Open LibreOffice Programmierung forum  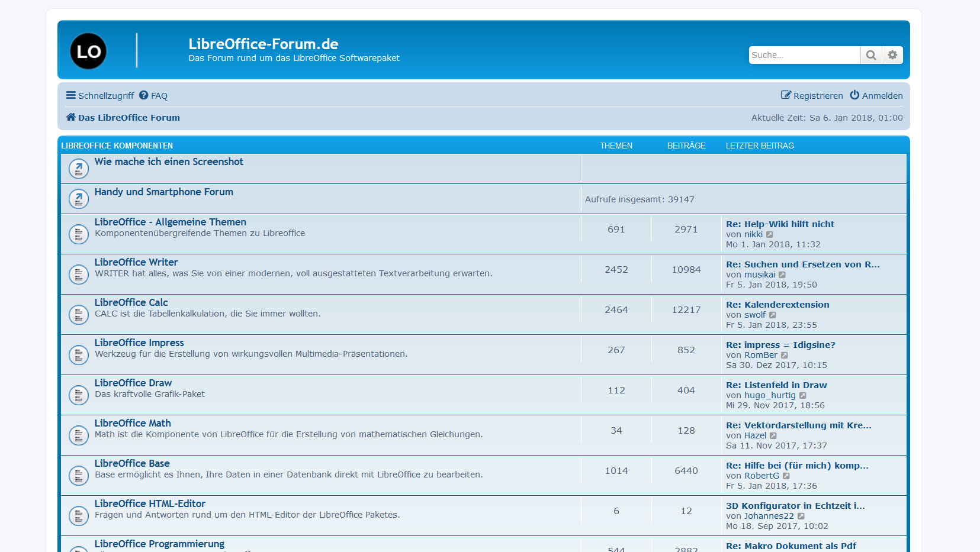coord(159,544)
